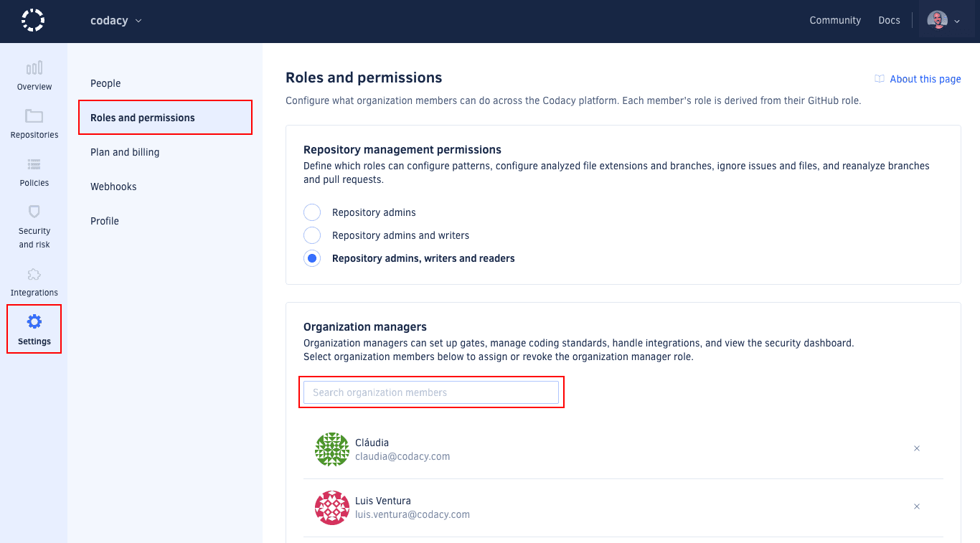Select the Repository admins radio option
Viewport: 980px width, 543px height.
coord(312,212)
